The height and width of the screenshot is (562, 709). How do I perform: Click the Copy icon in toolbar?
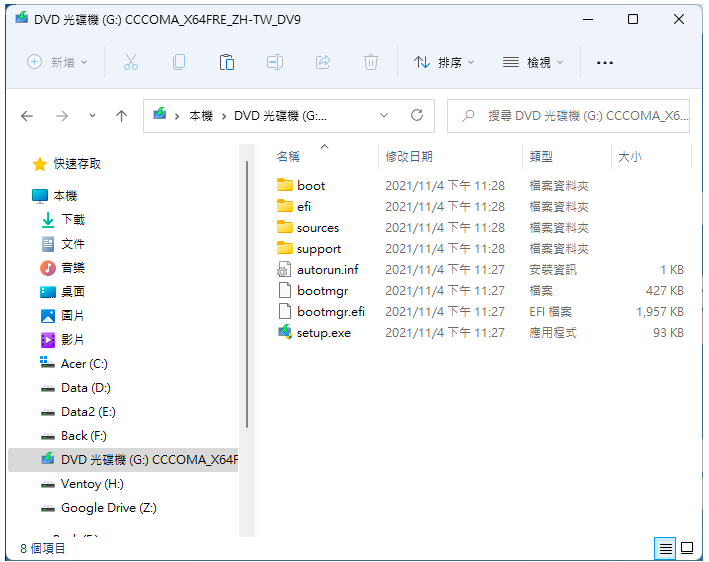point(179,62)
